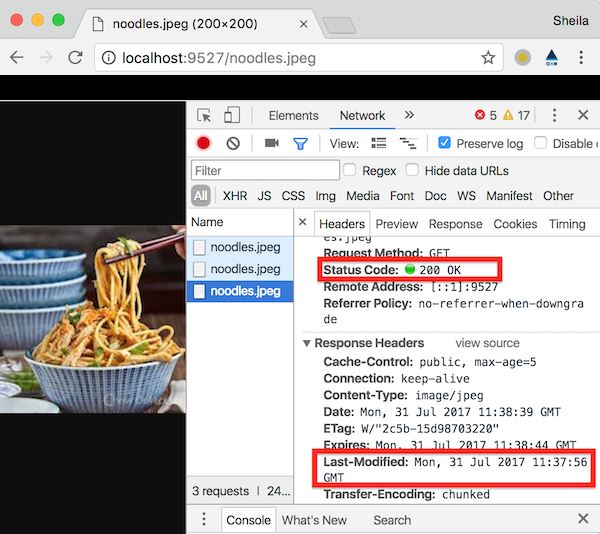Select the highlighted third noodles.jpeg request
This screenshot has width=600, height=534.
click(x=240, y=291)
